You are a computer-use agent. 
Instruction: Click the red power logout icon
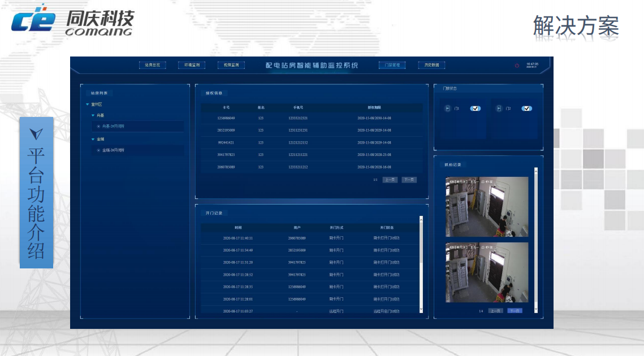517,66
